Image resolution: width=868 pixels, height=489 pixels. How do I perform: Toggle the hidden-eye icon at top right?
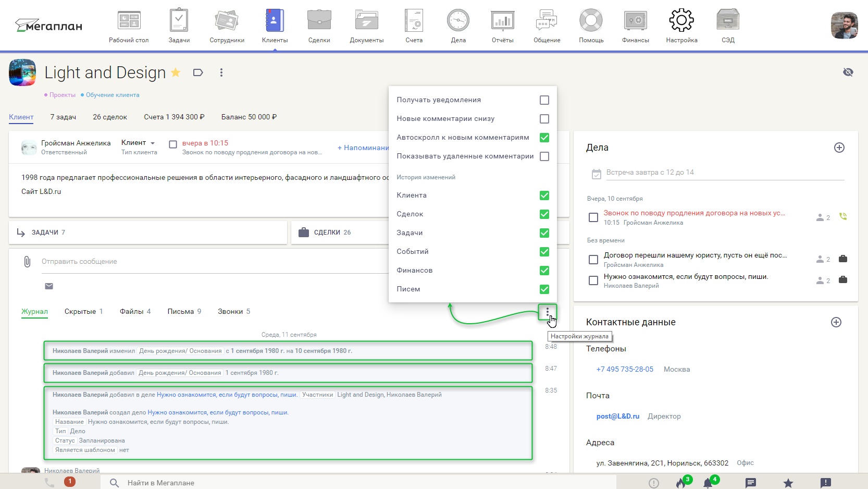coord(848,72)
